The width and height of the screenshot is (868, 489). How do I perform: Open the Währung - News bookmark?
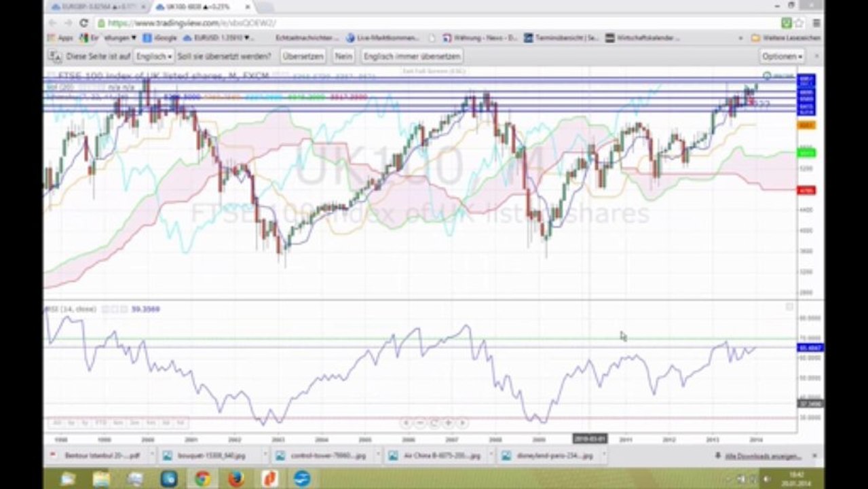point(480,38)
